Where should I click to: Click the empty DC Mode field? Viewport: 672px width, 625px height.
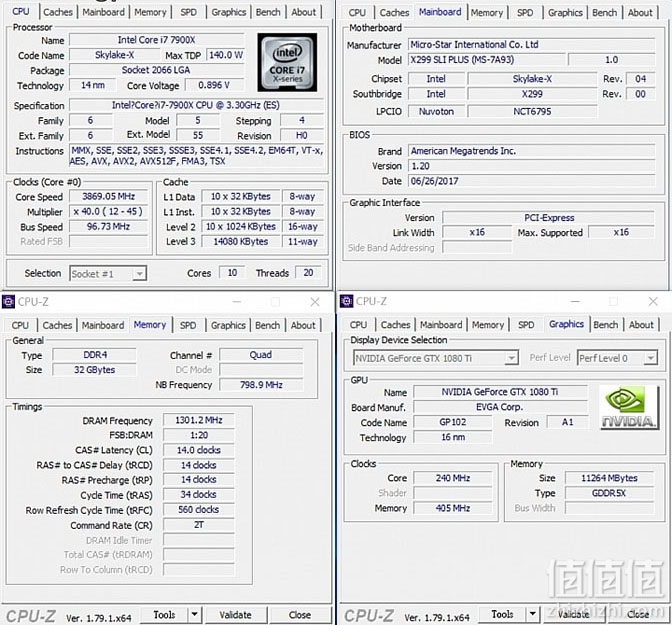pos(261,370)
